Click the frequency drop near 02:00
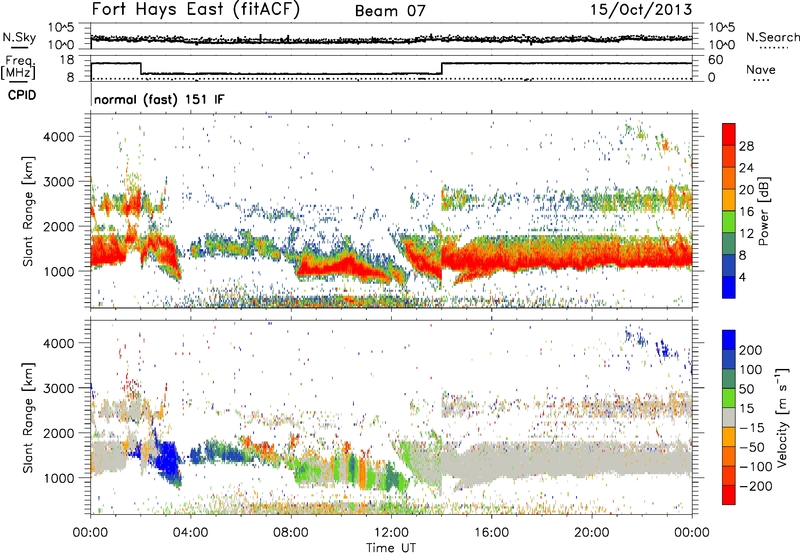This screenshot has width=800, height=554. coord(141,68)
